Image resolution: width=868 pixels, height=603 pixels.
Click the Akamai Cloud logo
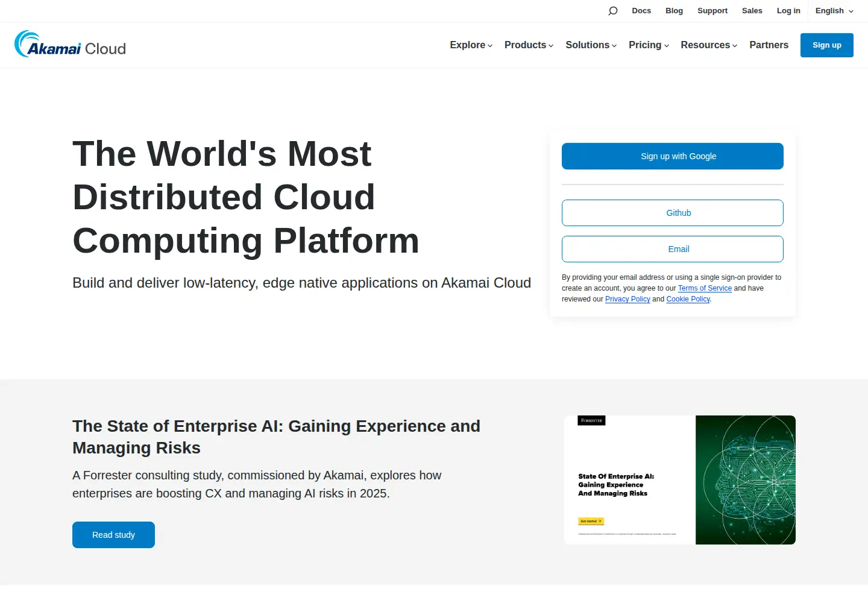tap(70, 44)
